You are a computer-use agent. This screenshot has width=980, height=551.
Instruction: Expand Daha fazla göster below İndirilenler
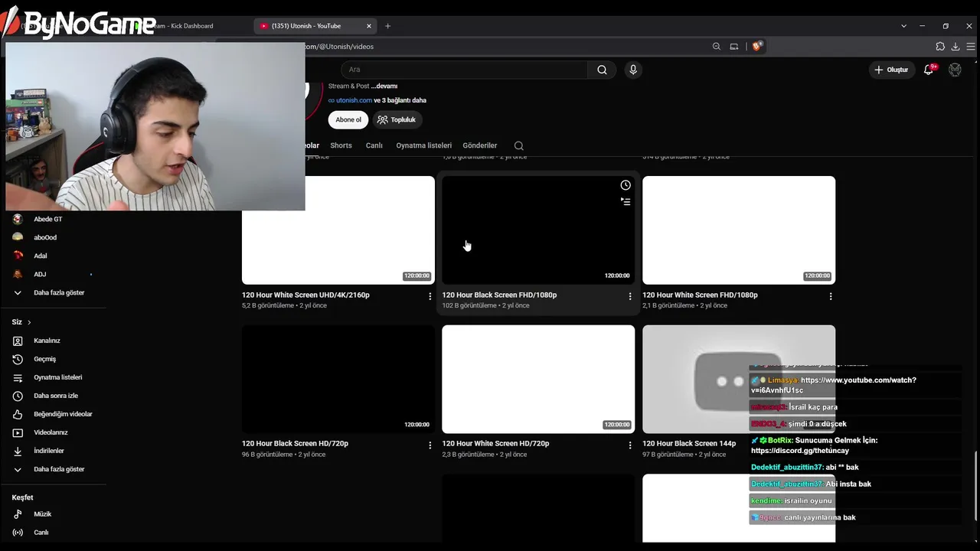point(53,469)
